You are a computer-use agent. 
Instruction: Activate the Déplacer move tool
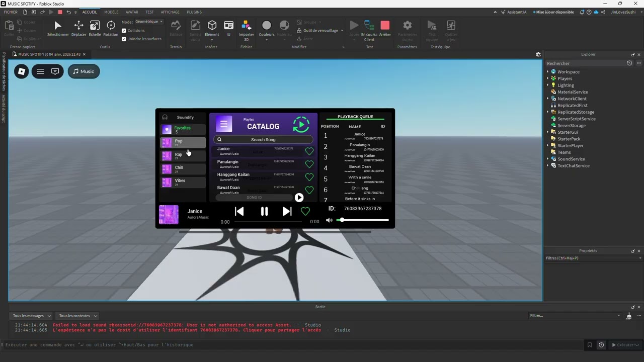[78, 29]
